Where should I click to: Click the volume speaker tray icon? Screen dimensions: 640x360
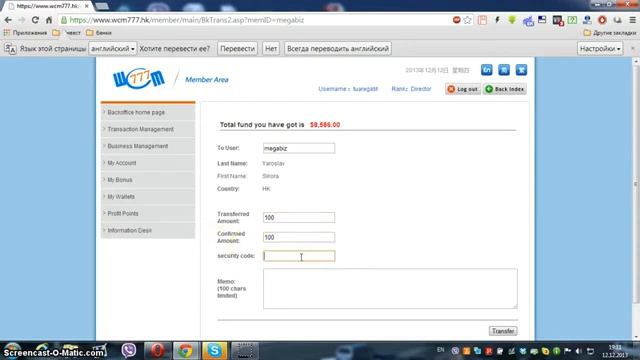[x=578, y=351]
